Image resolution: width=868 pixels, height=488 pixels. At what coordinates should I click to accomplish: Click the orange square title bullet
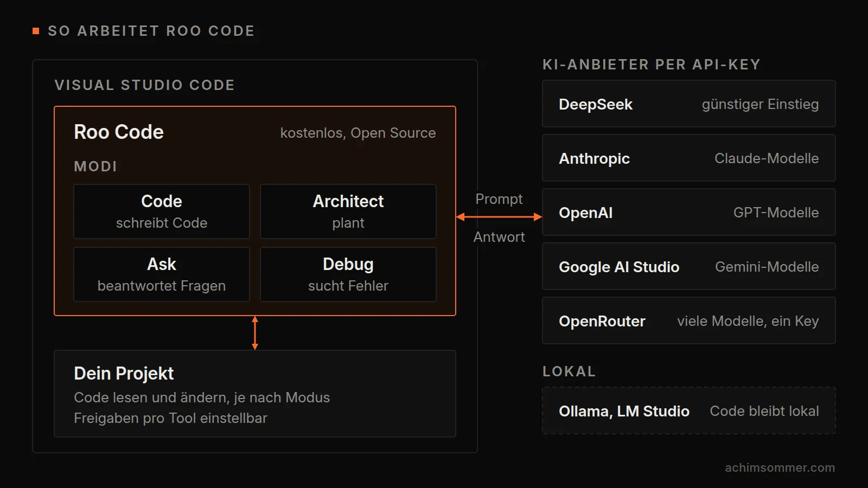[x=36, y=31]
